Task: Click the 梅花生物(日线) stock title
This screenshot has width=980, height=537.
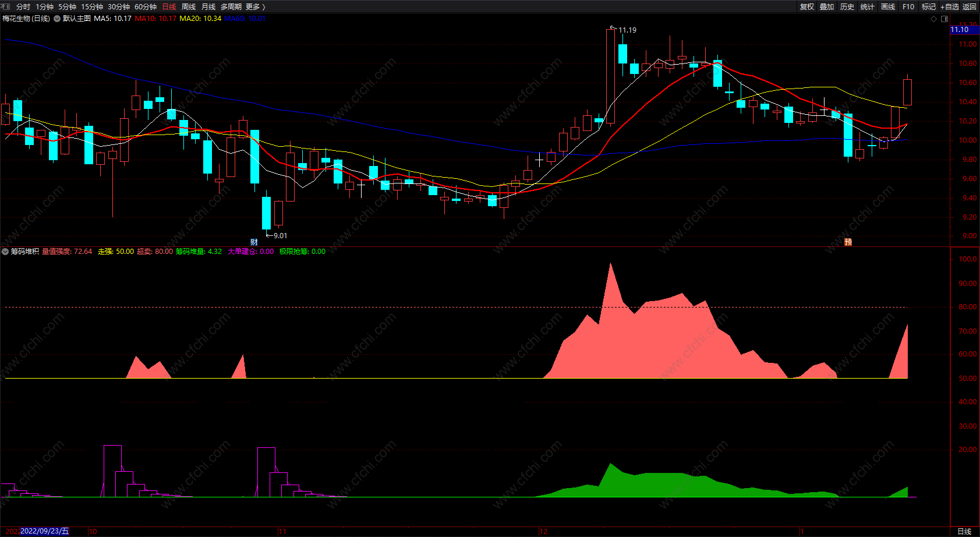Action: pyautogui.click(x=26, y=19)
